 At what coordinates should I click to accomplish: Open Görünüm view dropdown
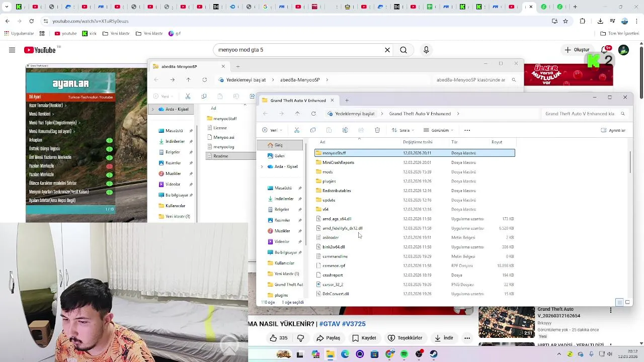[439, 130]
